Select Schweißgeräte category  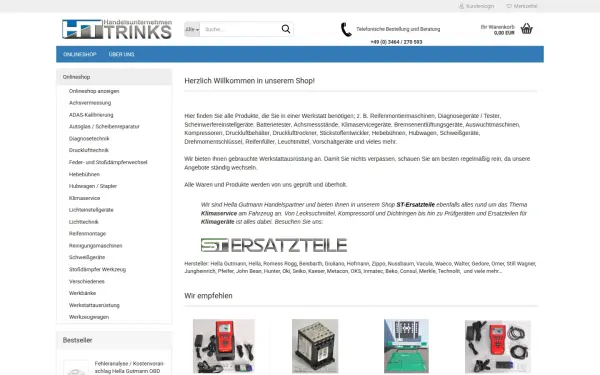87,258
